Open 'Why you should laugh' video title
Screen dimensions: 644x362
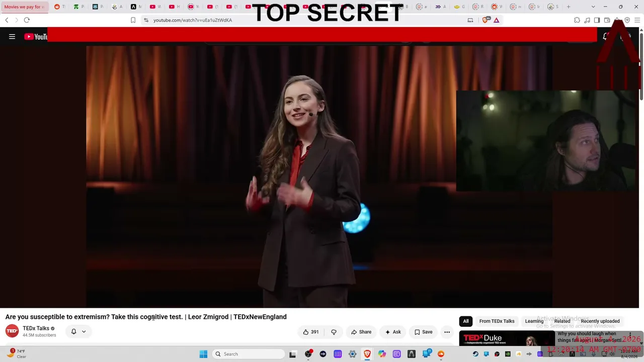click(590, 337)
